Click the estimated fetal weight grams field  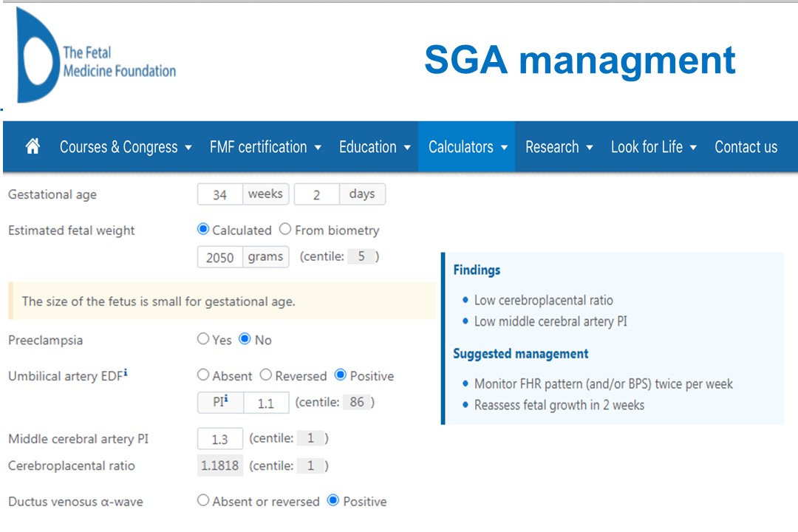click(220, 257)
